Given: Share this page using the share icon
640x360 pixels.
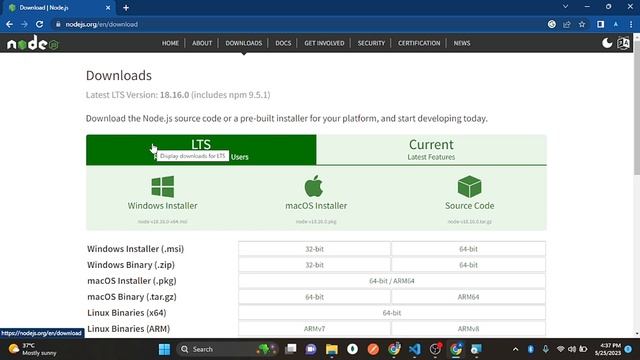Looking at the screenshot, I should point(567,24).
